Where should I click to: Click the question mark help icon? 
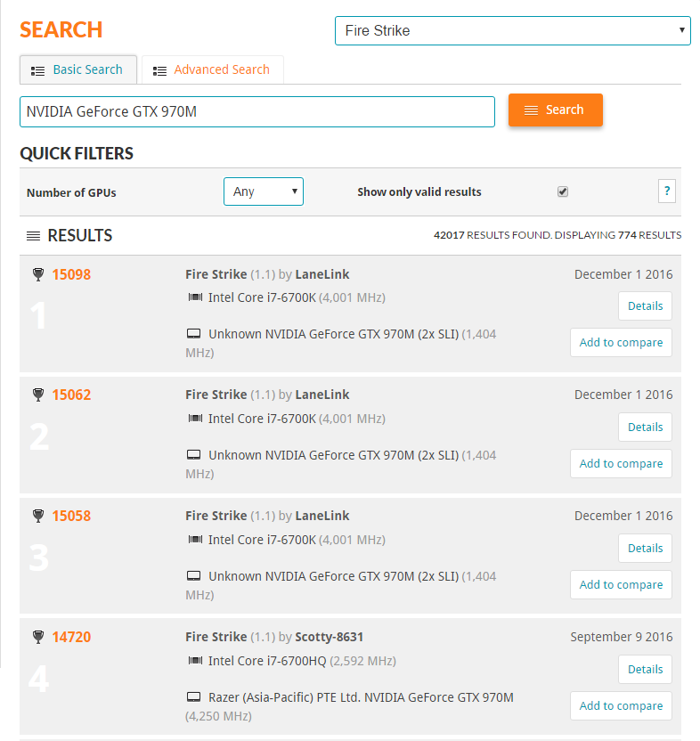[x=665, y=191]
